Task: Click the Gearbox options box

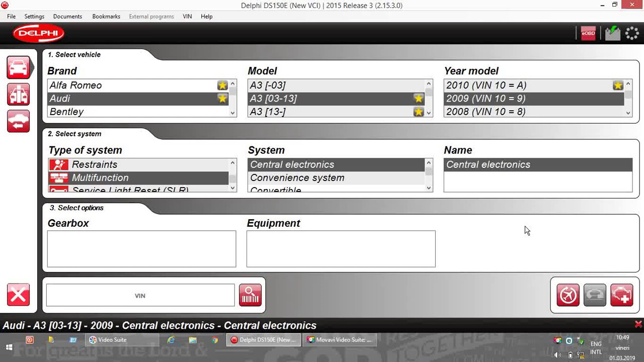Action: 141,249
